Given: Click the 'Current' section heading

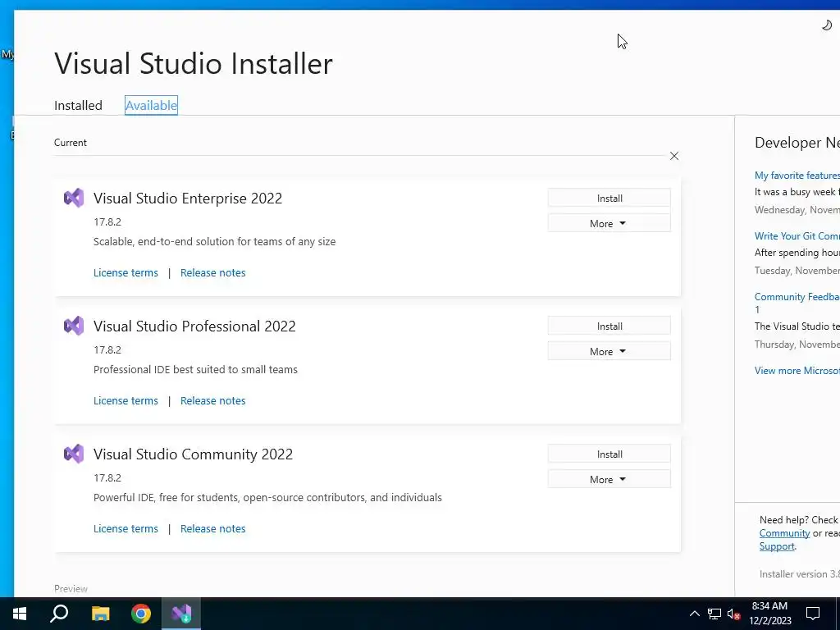Looking at the screenshot, I should [x=71, y=143].
